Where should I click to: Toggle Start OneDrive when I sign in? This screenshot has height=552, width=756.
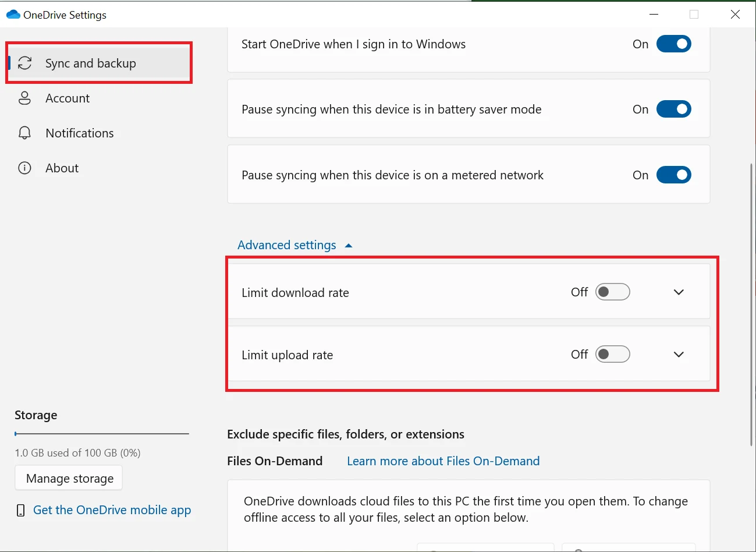[x=673, y=44]
